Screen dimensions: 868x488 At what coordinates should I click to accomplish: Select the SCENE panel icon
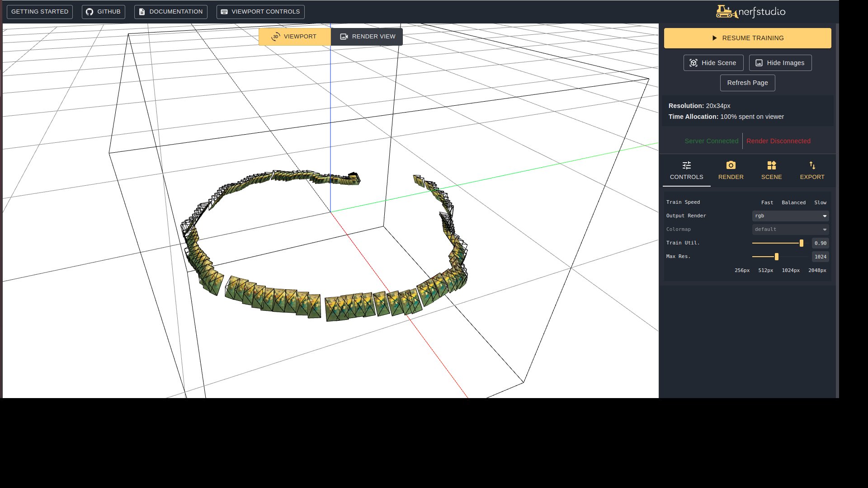tap(772, 165)
